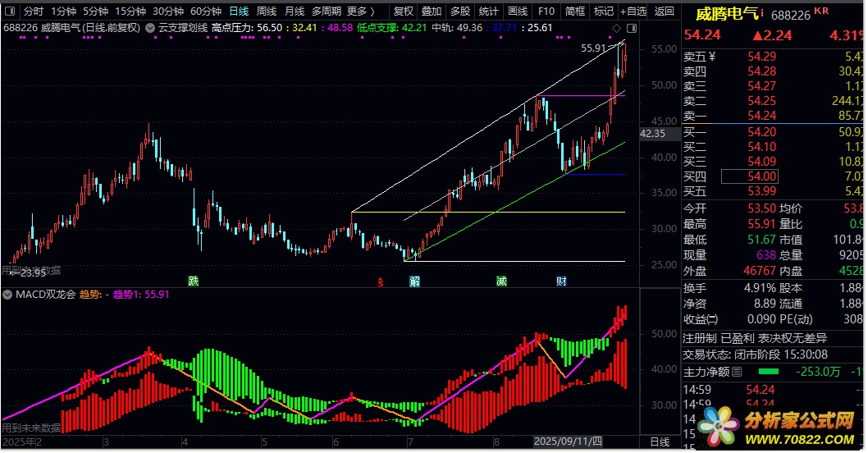Click the green 跌 event marker
Screen dimensions: 868x453
coord(193,281)
